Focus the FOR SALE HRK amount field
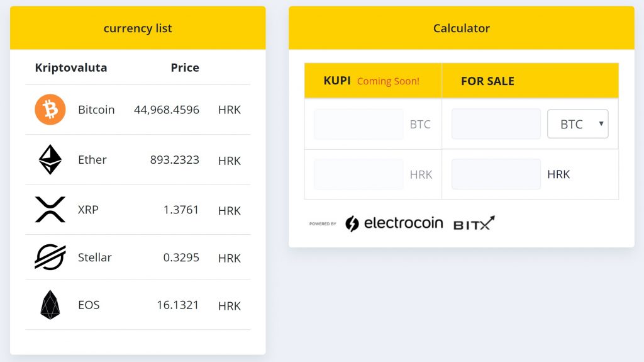Image resolution: width=644 pixels, height=362 pixels. pos(496,174)
